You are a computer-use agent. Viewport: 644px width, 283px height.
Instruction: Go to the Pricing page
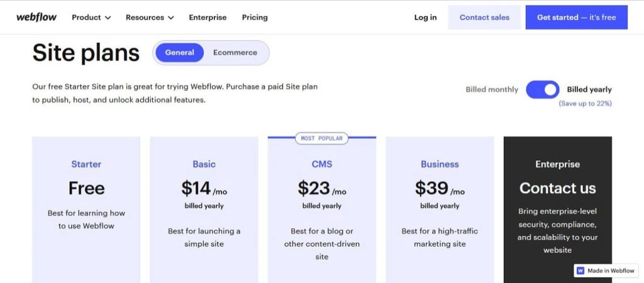click(255, 17)
